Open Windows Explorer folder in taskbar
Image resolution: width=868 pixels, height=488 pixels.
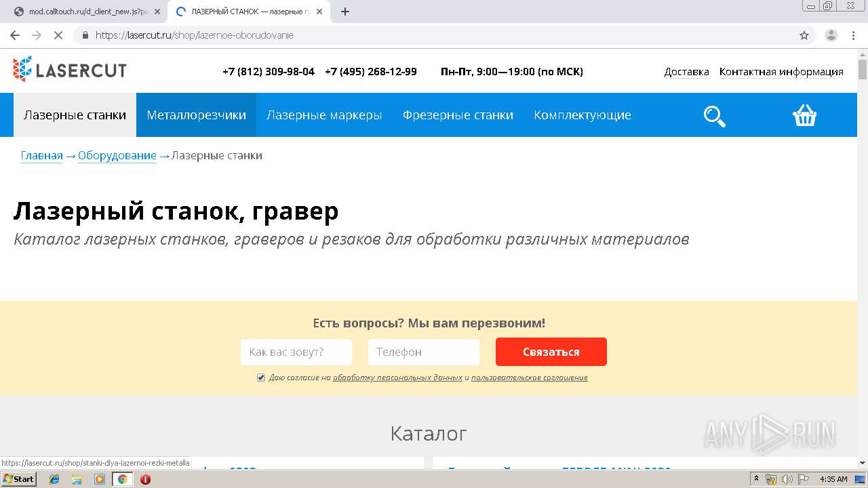click(x=77, y=479)
